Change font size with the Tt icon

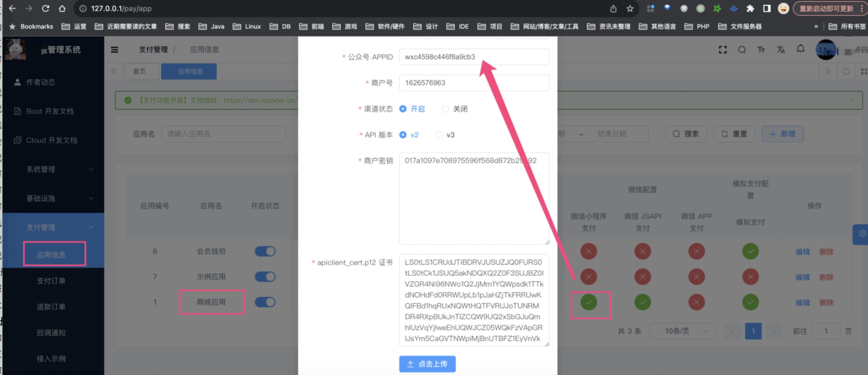[x=761, y=50]
